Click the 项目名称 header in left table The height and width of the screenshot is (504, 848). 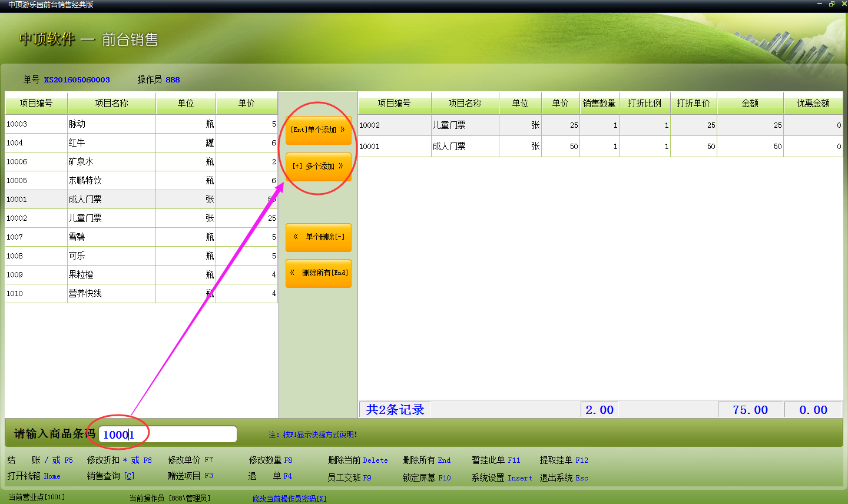click(111, 103)
